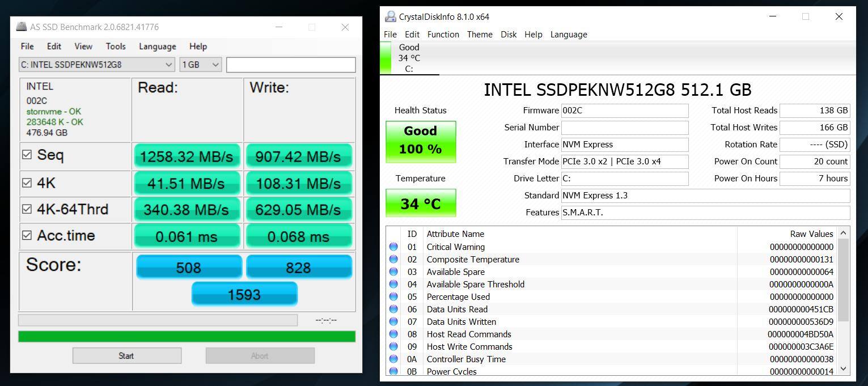Image resolution: width=868 pixels, height=386 pixels.
Task: Open the Function menu in CrystalDiskInfo
Action: tap(443, 35)
